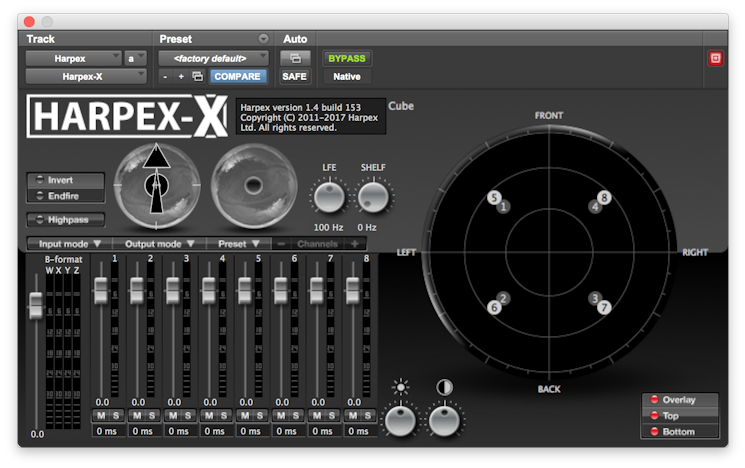Select speaker 8 marker on the map
This screenshot has width=745, height=468.
coord(604,197)
